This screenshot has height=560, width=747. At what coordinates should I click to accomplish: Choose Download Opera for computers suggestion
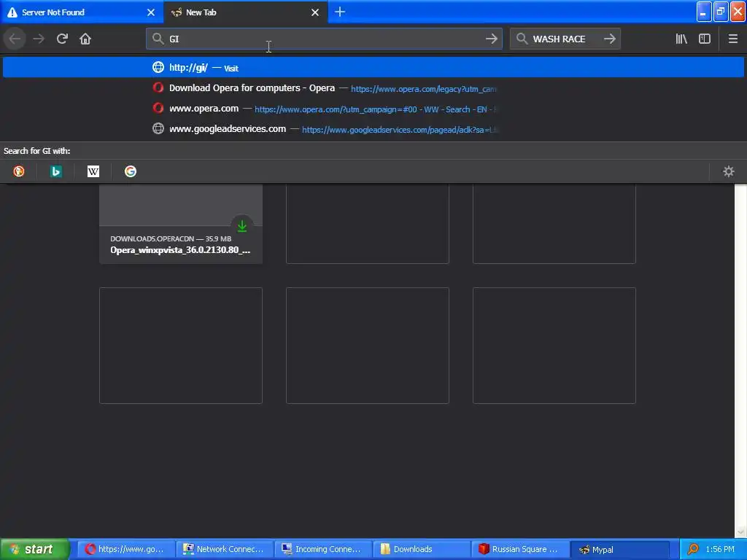click(373, 88)
